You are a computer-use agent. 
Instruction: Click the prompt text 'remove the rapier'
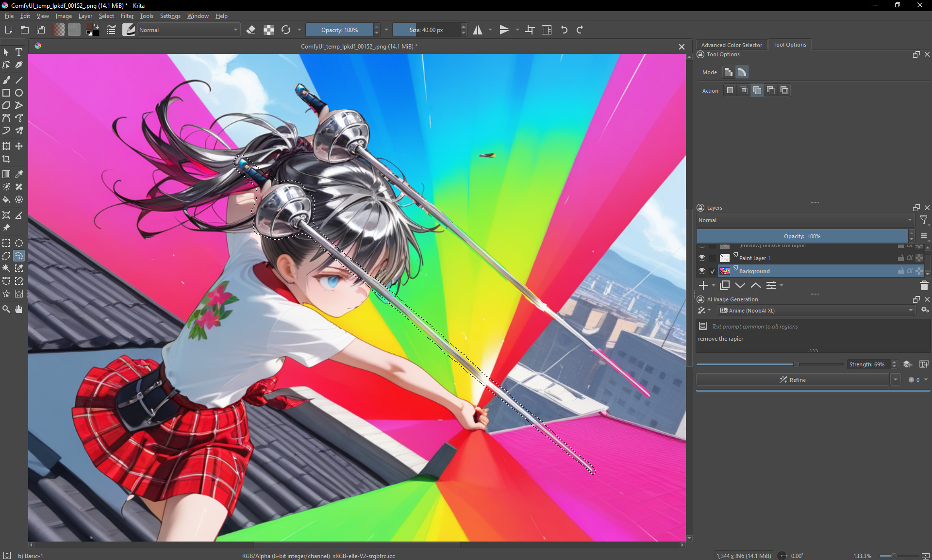[x=720, y=339]
